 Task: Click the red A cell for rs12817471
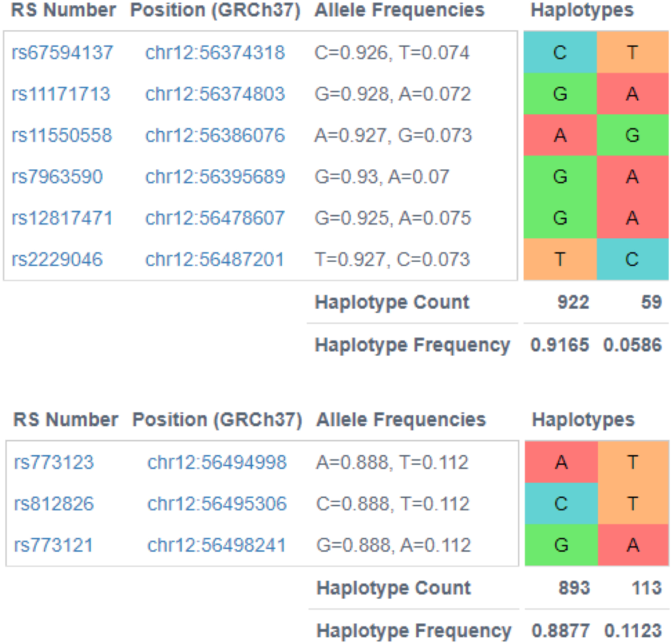point(633,218)
